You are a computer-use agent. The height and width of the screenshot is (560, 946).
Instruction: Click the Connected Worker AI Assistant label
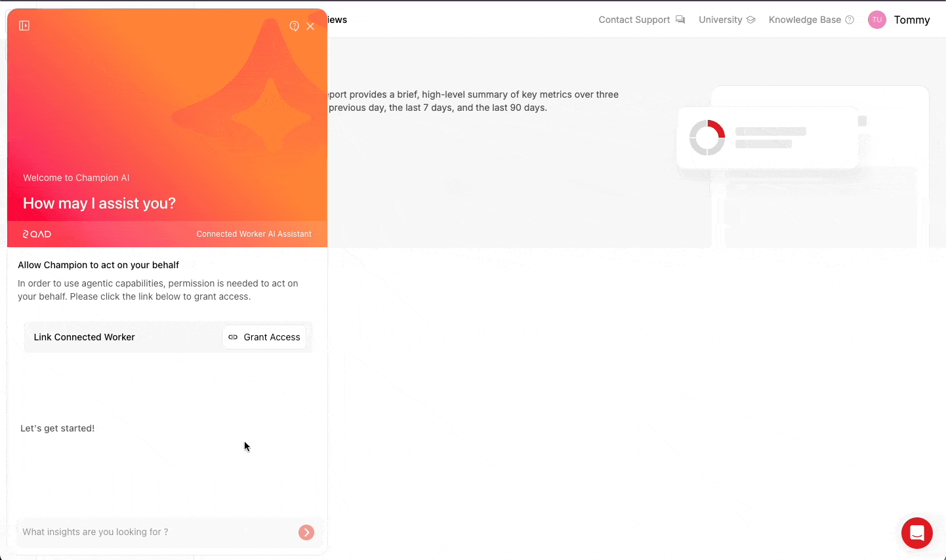pyautogui.click(x=254, y=233)
